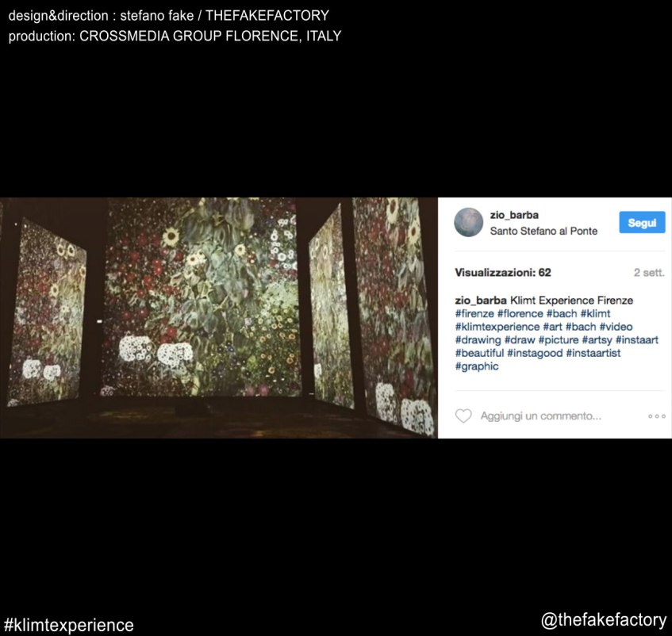Click Visualizzazioni: 62 view count
This screenshot has height=636, width=672.
503,273
